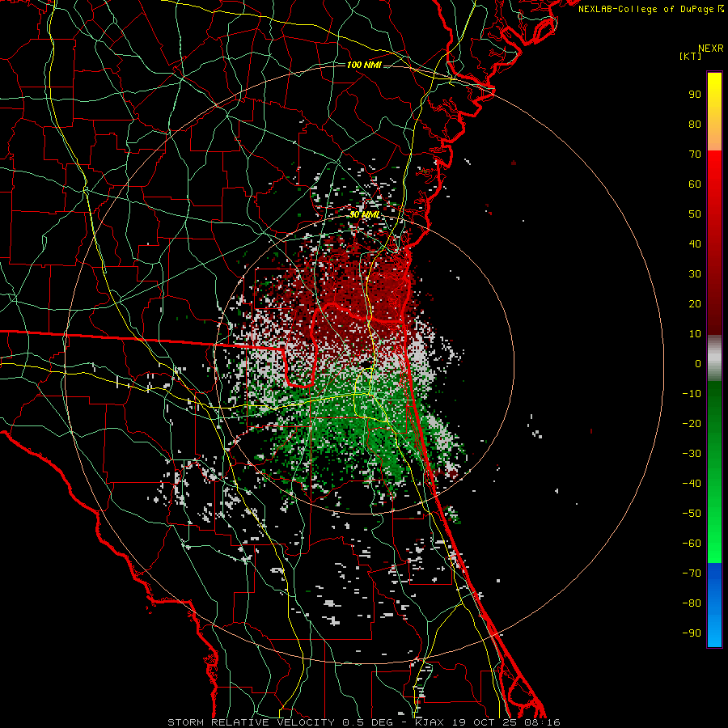Pick the blue segment of the color bar

[x=714, y=605]
